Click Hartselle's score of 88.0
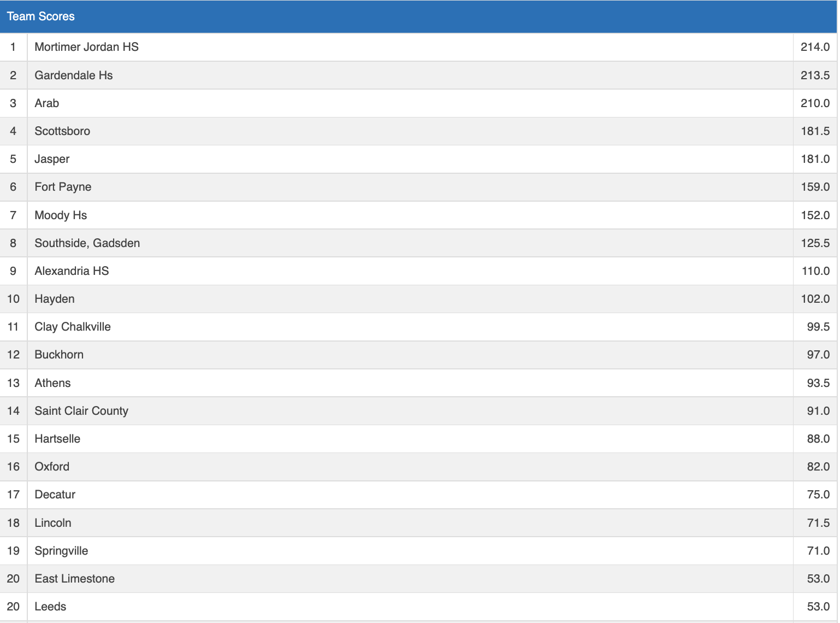Screen dimensions: 840x623 pyautogui.click(x=818, y=439)
